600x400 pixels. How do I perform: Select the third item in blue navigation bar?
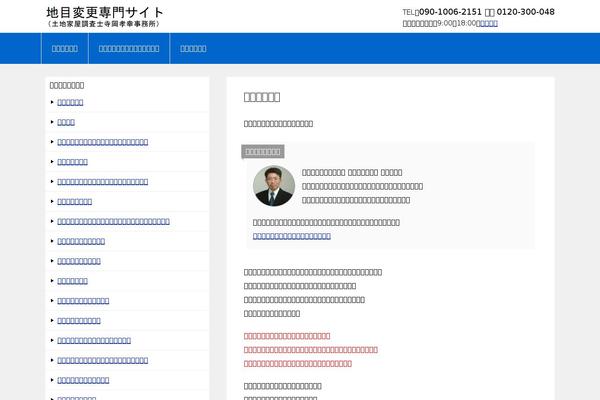[x=193, y=48]
